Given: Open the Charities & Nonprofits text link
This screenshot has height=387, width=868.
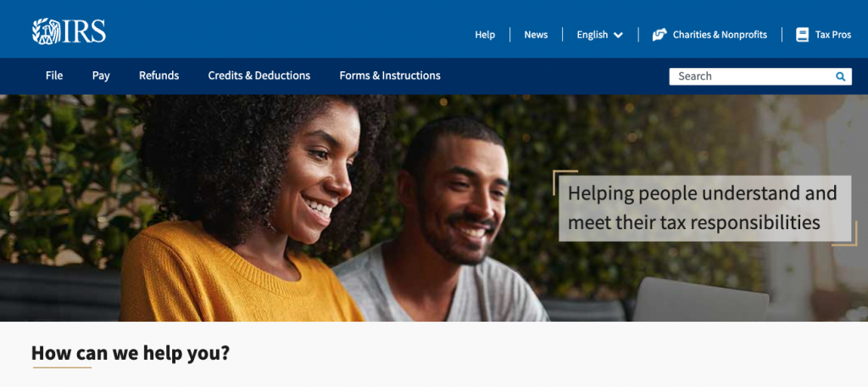Looking at the screenshot, I should tap(720, 35).
